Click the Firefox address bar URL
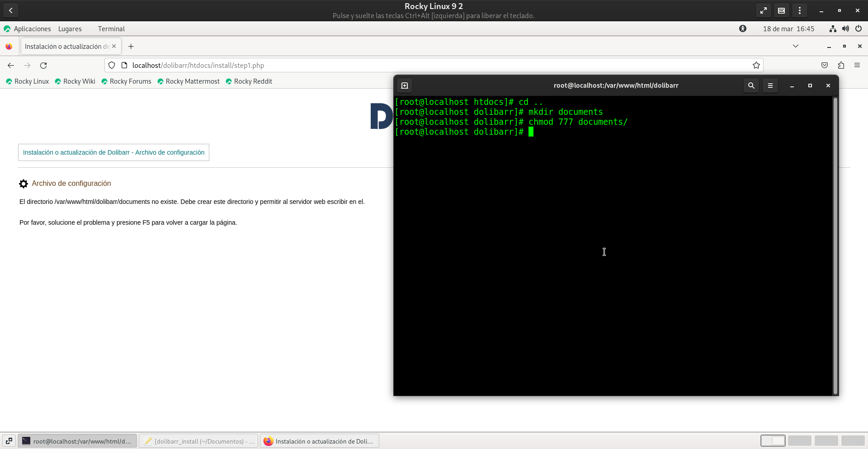Screen dimensions: 868x449 click(x=198, y=66)
